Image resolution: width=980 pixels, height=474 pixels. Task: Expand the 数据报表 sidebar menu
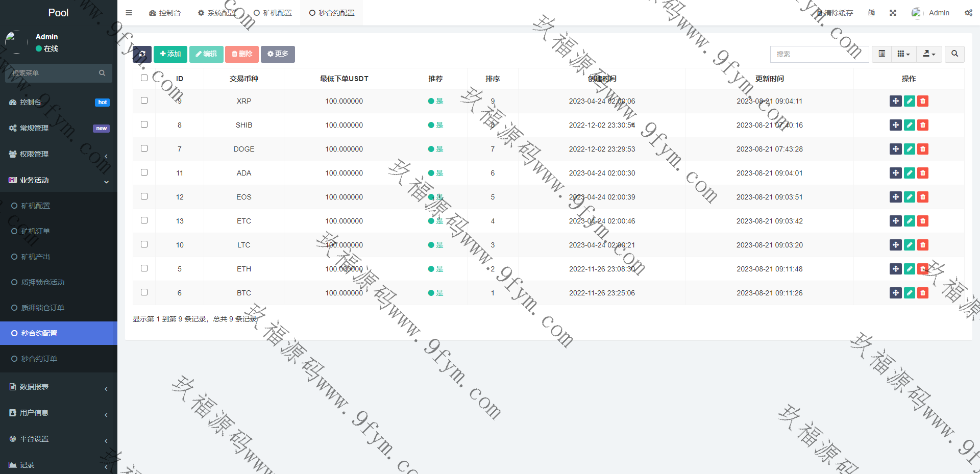pos(59,387)
